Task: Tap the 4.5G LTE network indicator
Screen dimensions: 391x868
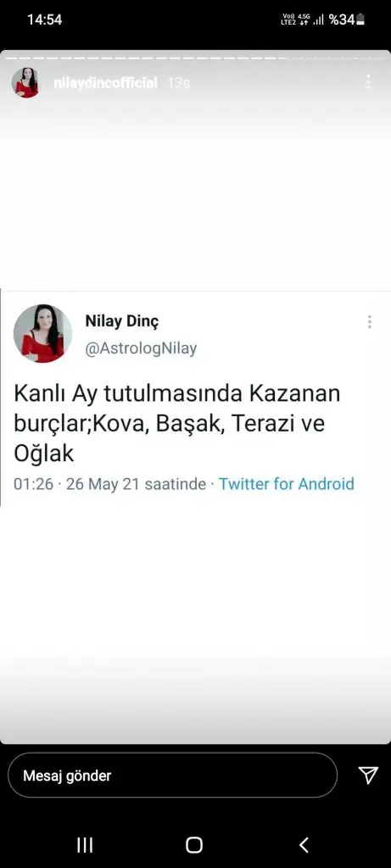Action: coord(296,20)
